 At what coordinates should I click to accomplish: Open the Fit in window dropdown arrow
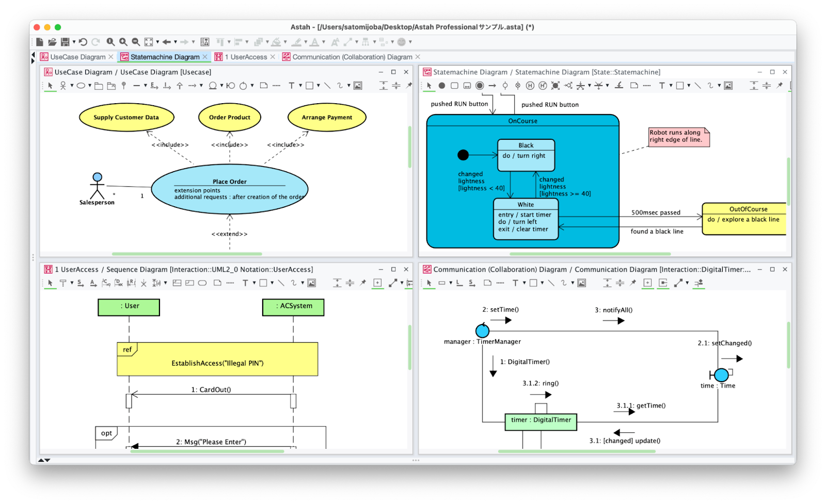[x=157, y=42]
